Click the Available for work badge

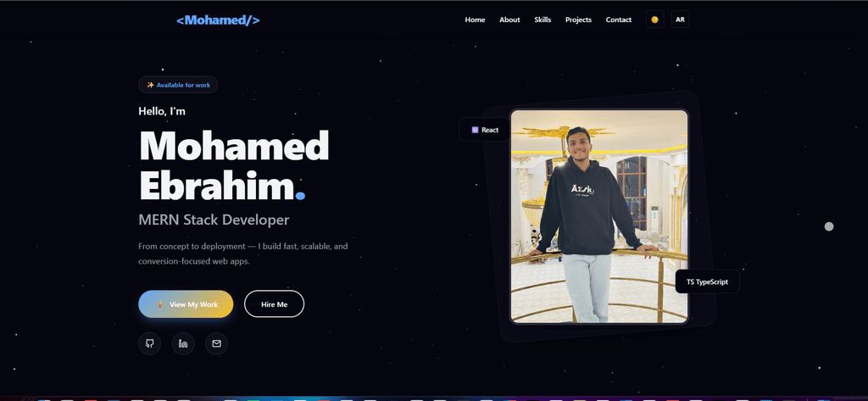coord(178,85)
